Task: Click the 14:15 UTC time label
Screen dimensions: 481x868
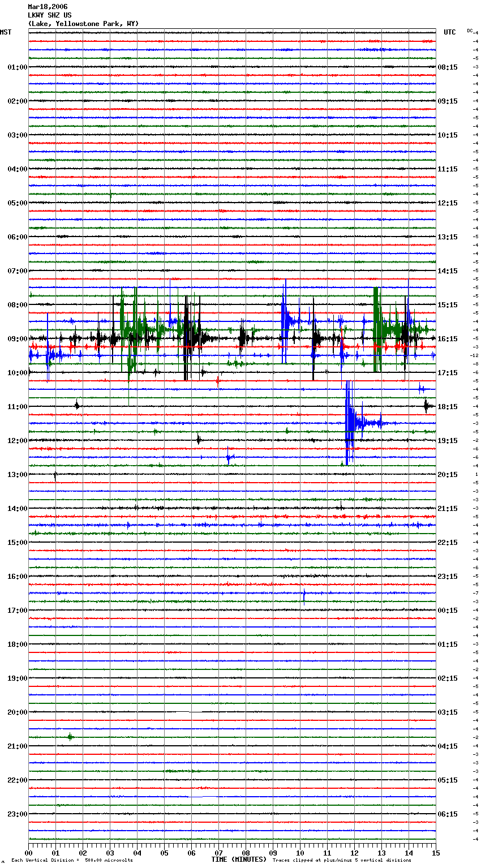Action: tap(448, 271)
